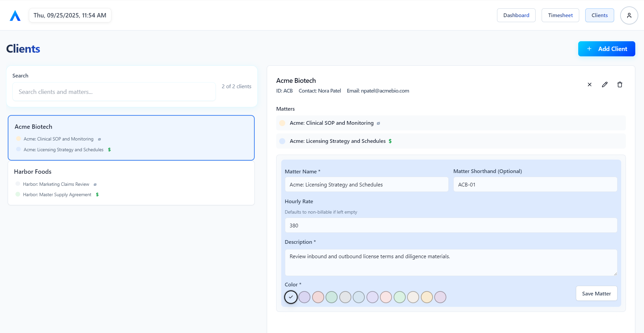
Task: Click the Add Client button
Action: tap(606, 49)
